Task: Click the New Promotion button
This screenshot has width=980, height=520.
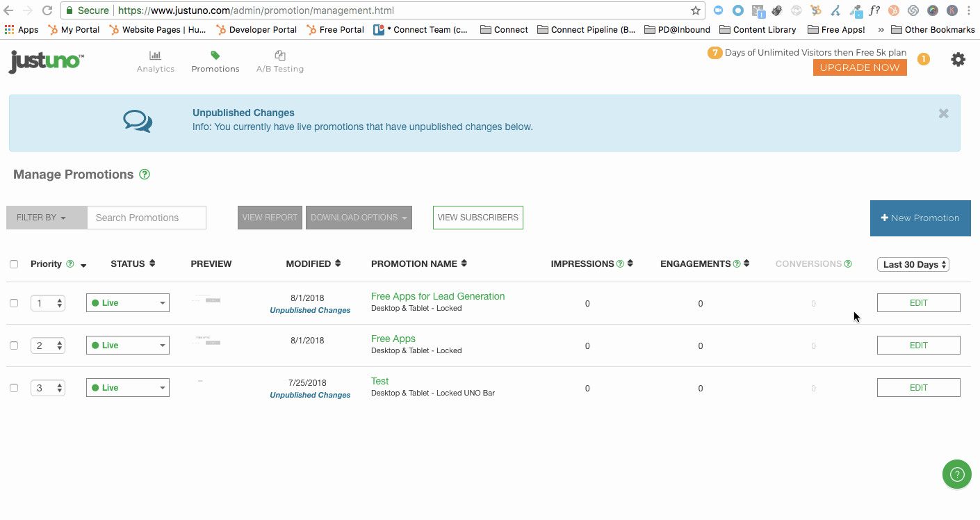Action: [x=920, y=218]
